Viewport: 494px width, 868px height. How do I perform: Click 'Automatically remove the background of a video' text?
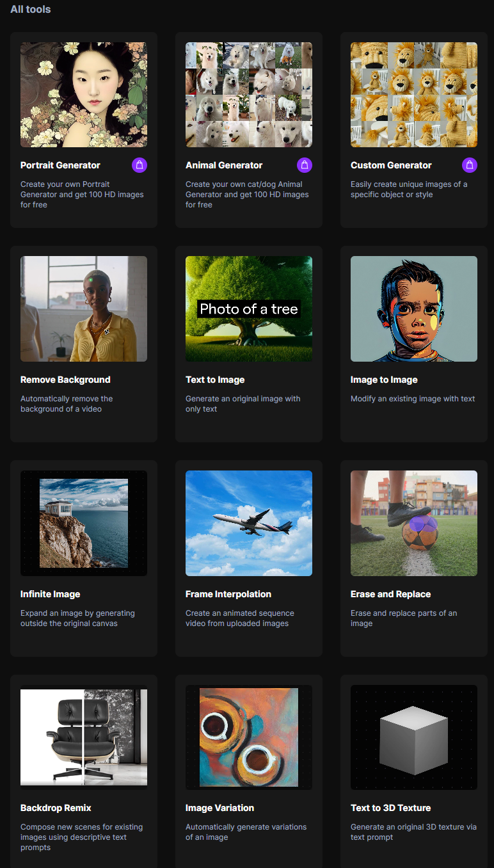(67, 404)
